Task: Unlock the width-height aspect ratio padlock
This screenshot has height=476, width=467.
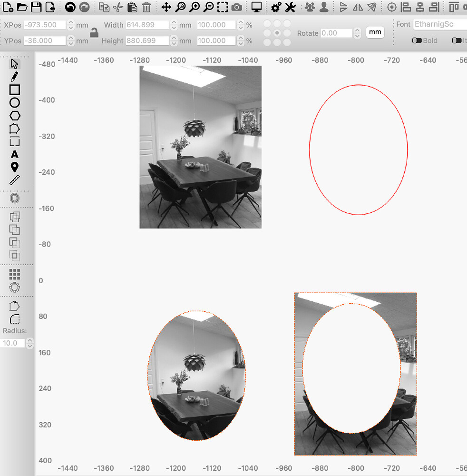Action: (x=94, y=32)
